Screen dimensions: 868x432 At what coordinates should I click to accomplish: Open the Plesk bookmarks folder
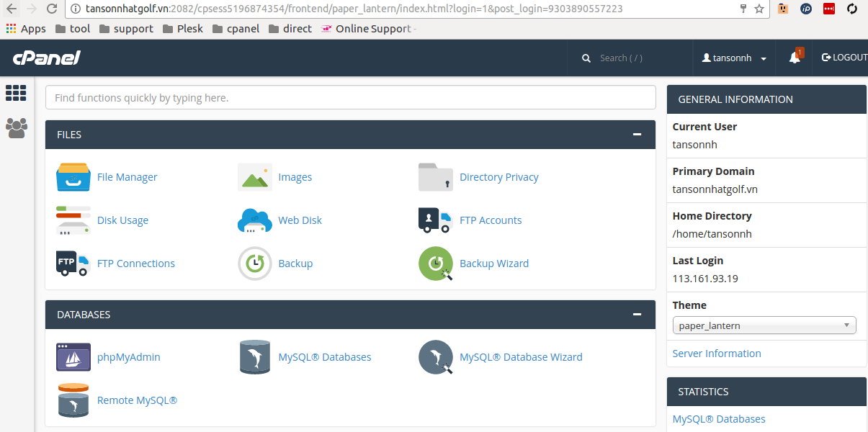tap(182, 29)
